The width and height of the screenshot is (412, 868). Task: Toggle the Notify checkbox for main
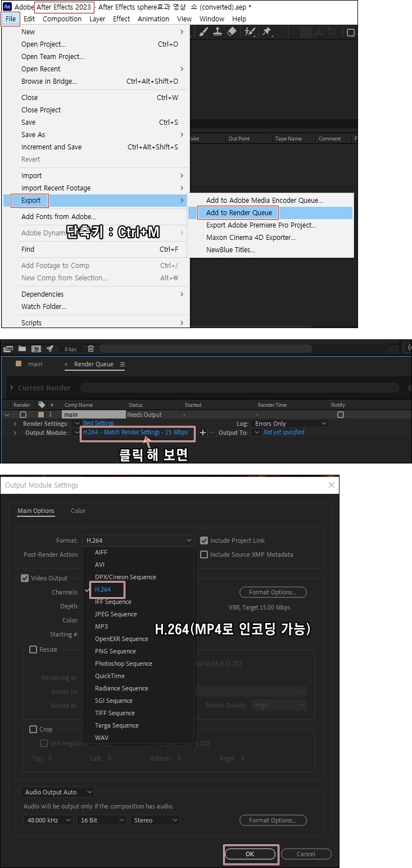click(340, 415)
